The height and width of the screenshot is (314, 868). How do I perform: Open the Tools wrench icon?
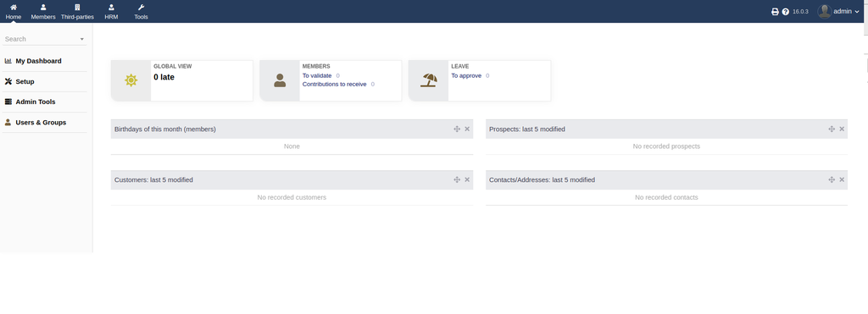[x=141, y=7]
